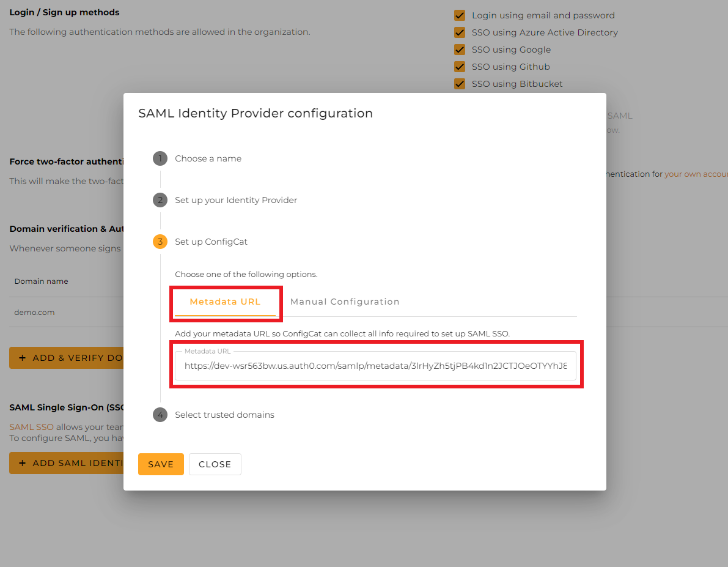Click the orange step 3 icon
728x567 pixels.
tap(160, 242)
